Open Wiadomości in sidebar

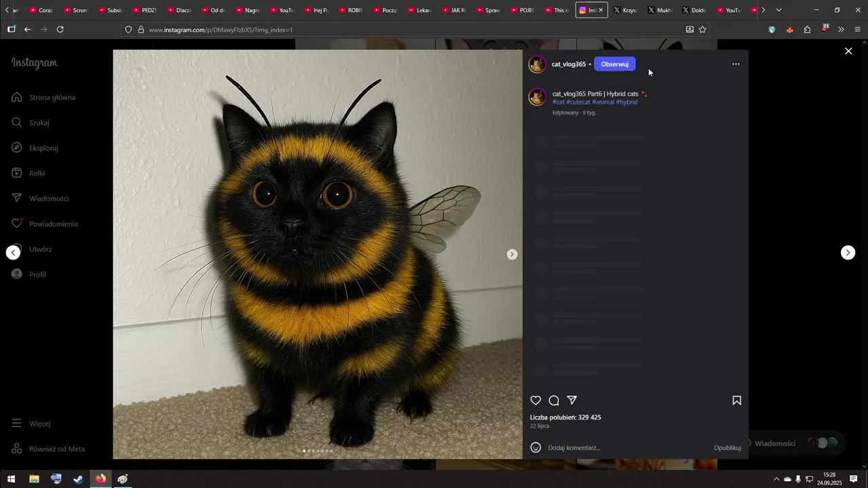pyautogui.click(x=40, y=199)
